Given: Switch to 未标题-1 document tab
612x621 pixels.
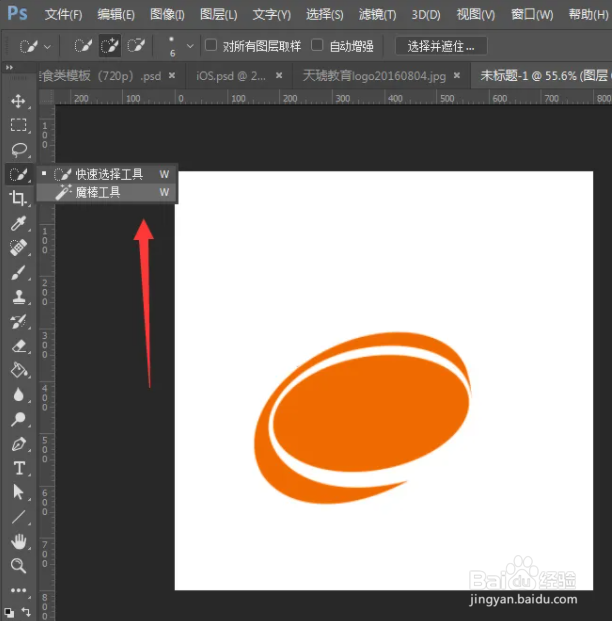Looking at the screenshot, I should point(543,76).
